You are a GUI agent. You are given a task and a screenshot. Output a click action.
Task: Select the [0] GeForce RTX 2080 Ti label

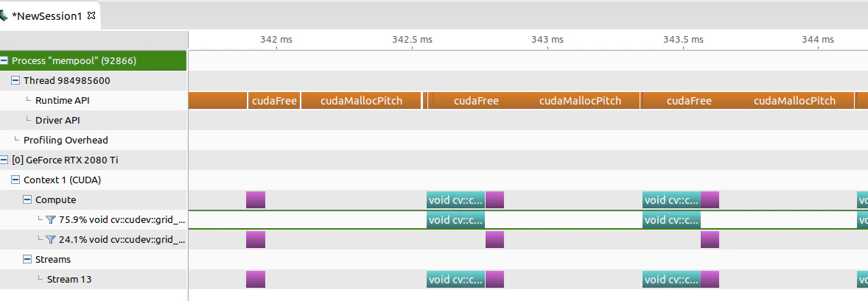(x=65, y=160)
